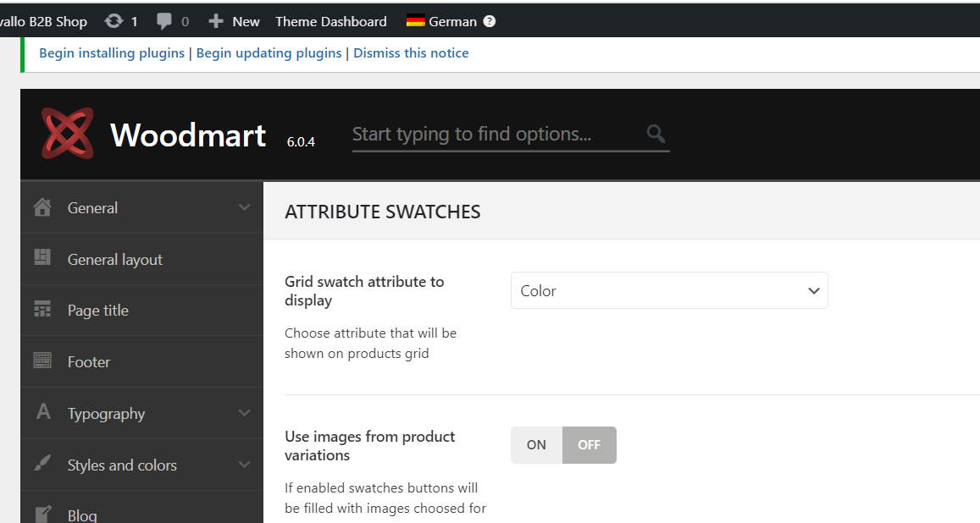Click Dismiss this notice link
Viewport: 980px width, 523px height.
(x=411, y=53)
